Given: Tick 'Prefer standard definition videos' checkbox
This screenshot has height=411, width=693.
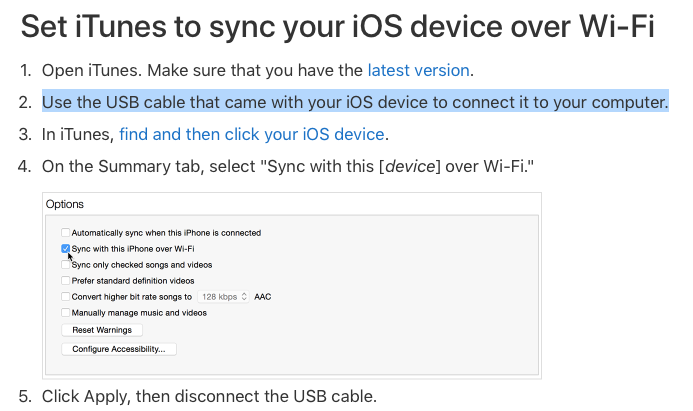Looking at the screenshot, I should tap(66, 281).
